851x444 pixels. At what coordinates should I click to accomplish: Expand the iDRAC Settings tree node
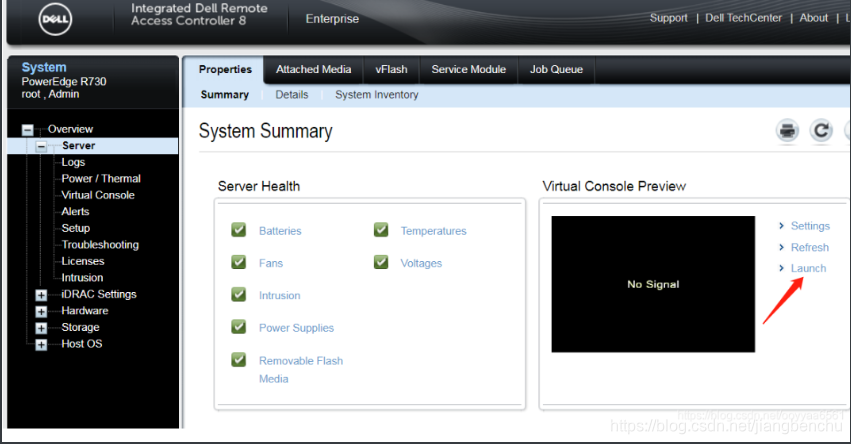[41, 295]
